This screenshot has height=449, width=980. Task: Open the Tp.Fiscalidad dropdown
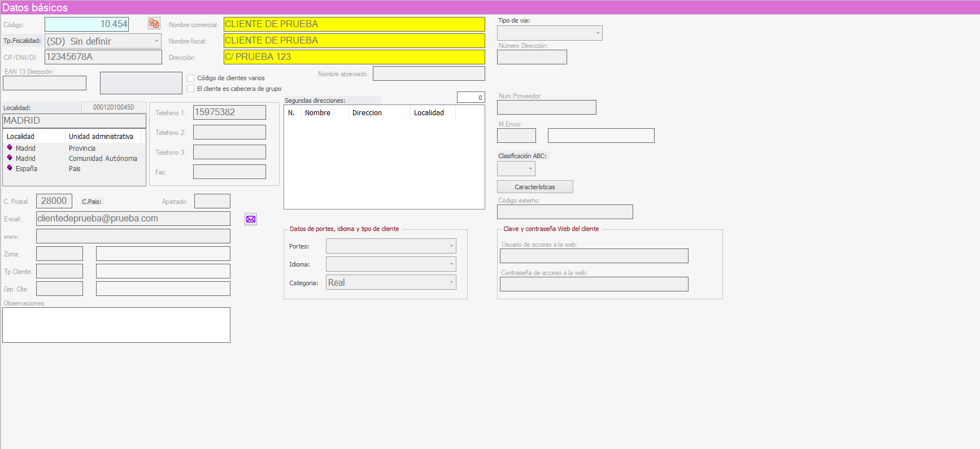[x=156, y=41]
